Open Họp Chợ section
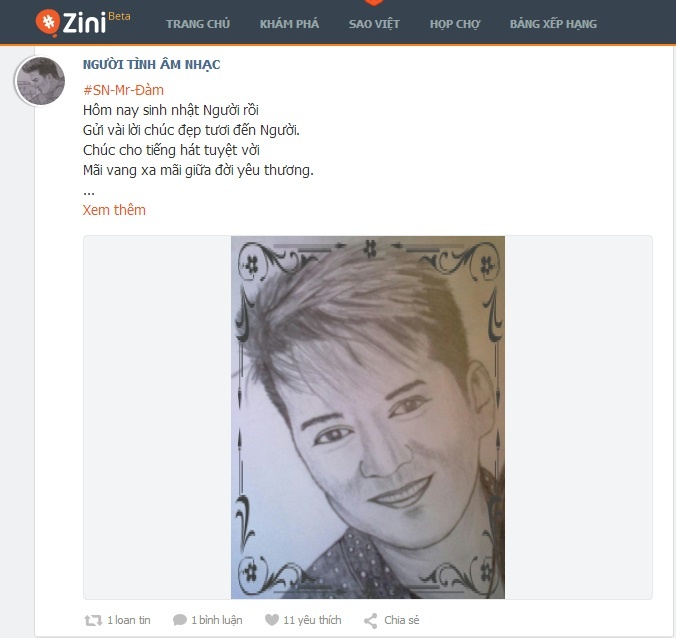The height and width of the screenshot is (638, 676). point(455,24)
